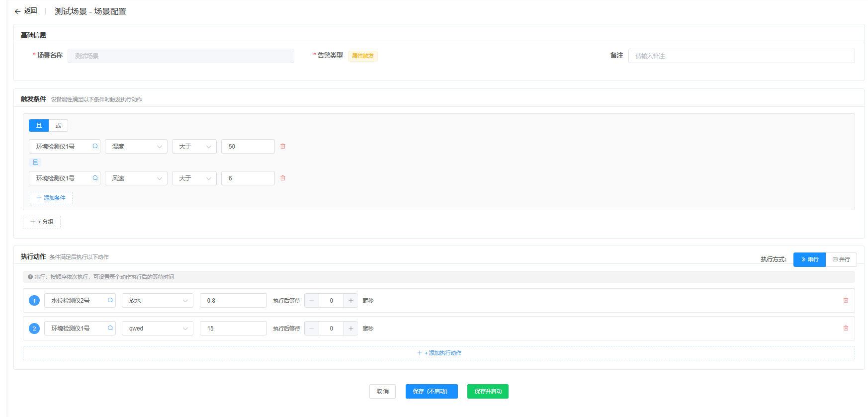Viewport: 868px width, 417px height.
Task: Select 串行 (serial) execution mode
Action: [x=809, y=259]
